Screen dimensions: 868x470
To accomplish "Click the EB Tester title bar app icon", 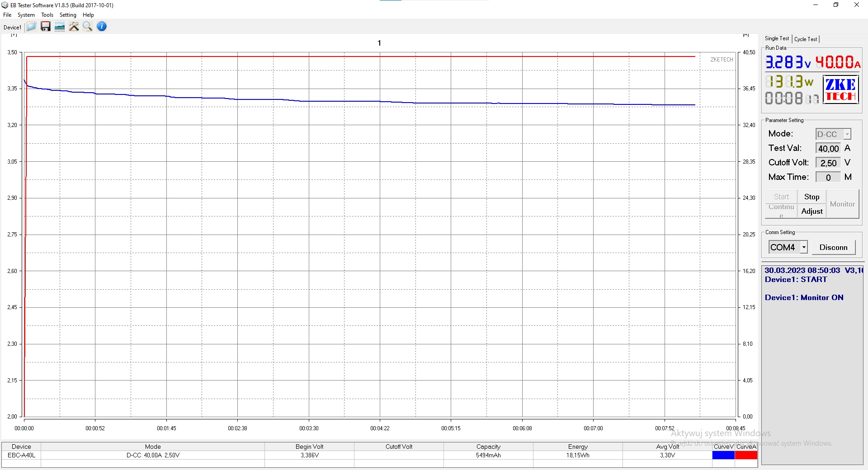I will coord(5,5).
